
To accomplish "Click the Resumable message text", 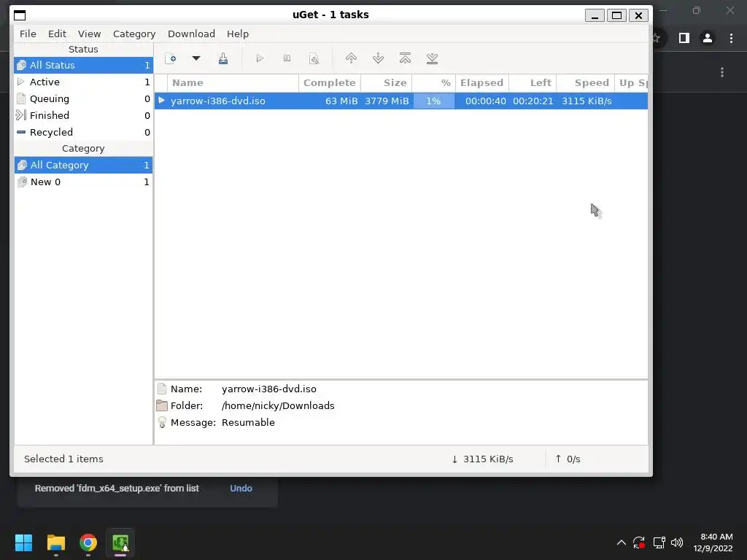I will point(248,422).
